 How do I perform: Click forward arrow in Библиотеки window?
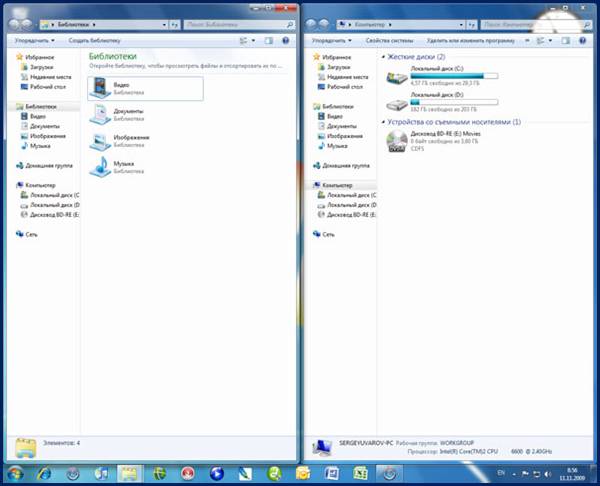pos(26,24)
